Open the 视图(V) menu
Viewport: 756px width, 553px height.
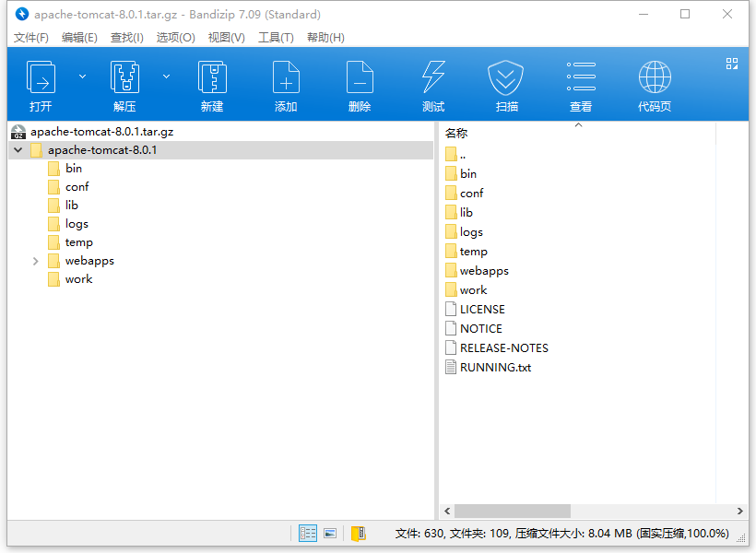227,38
